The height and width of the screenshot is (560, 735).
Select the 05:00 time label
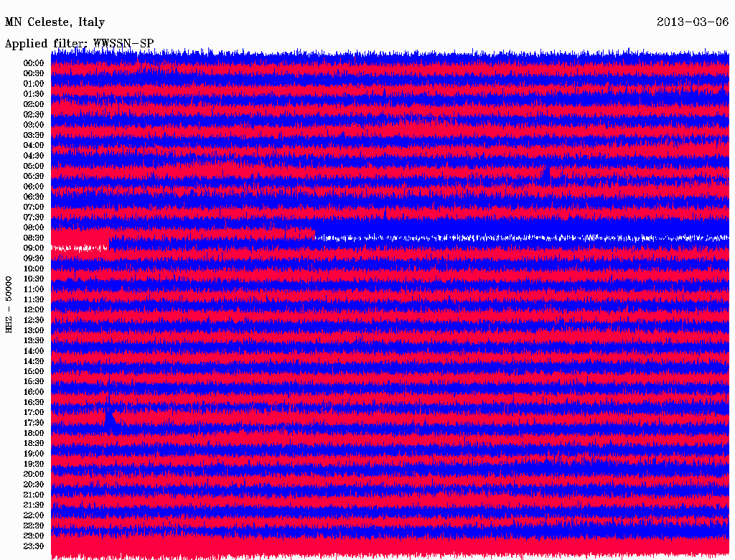pos(34,166)
